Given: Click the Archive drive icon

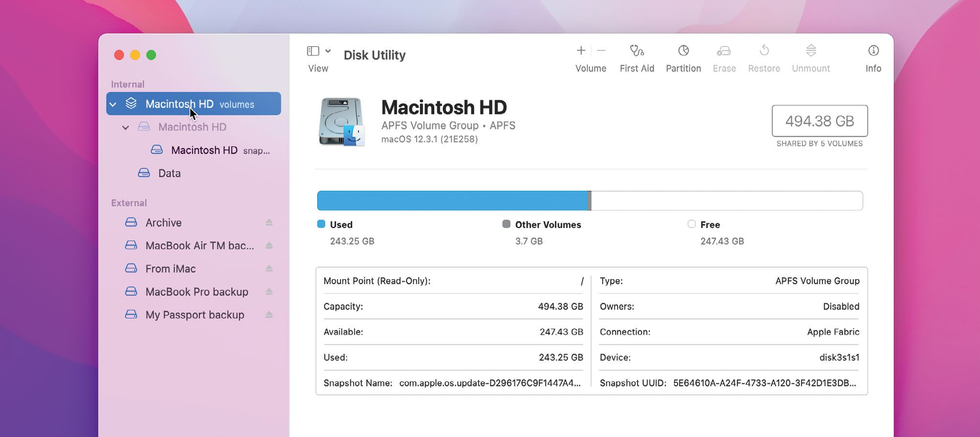Looking at the screenshot, I should point(131,222).
